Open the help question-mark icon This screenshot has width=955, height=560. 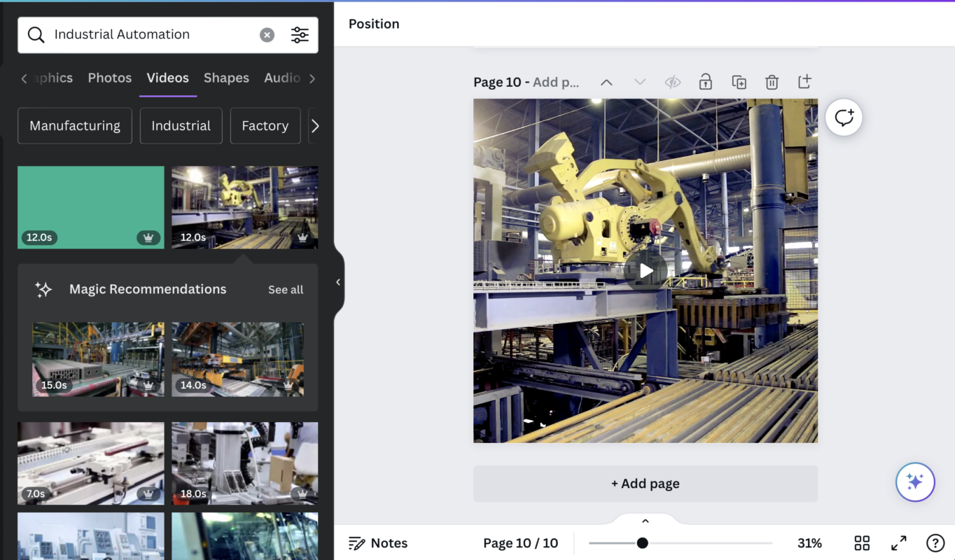(x=935, y=542)
